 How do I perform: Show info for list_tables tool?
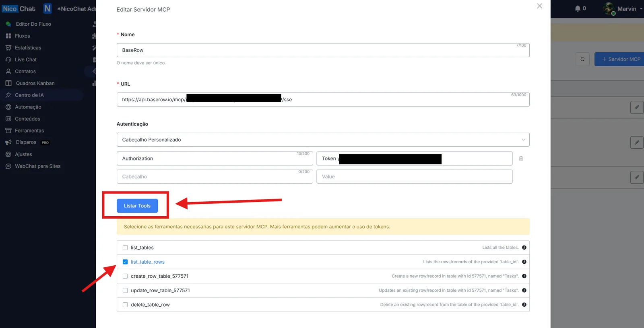coord(524,248)
